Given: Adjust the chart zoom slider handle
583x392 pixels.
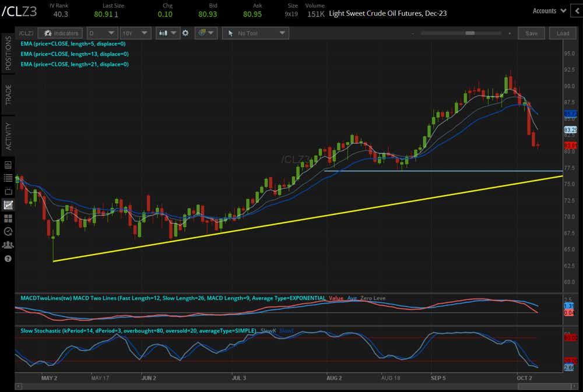Looking at the screenshot, I should coord(470,33).
